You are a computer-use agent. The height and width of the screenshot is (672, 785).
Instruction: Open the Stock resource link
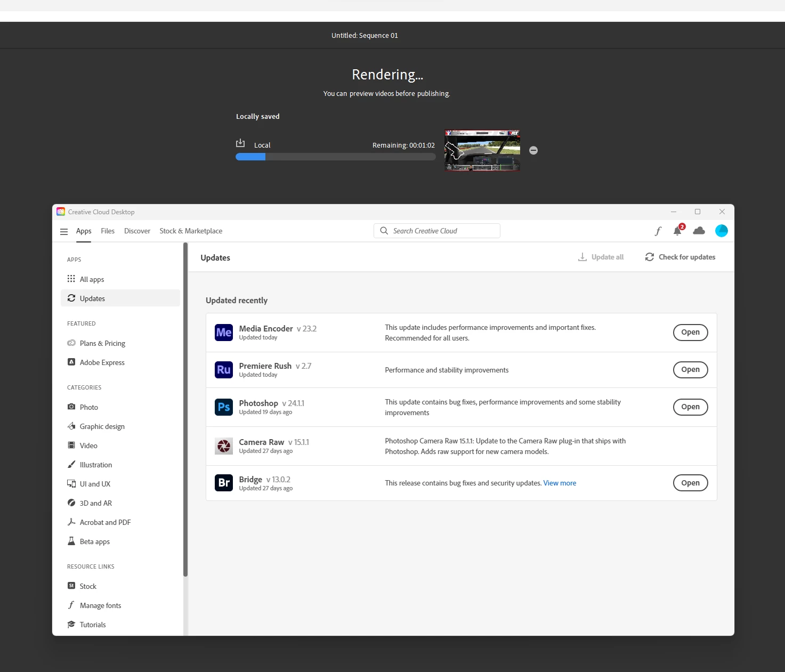(120, 586)
